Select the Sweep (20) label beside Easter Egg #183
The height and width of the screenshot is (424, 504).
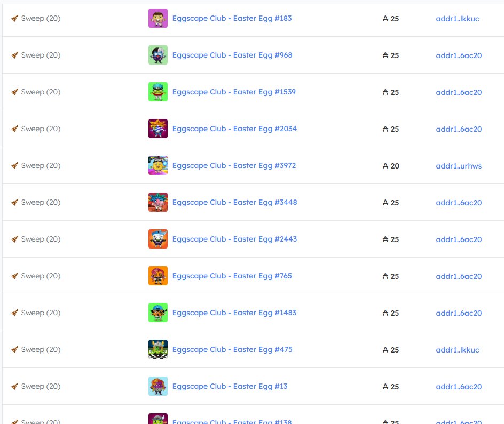tap(41, 19)
